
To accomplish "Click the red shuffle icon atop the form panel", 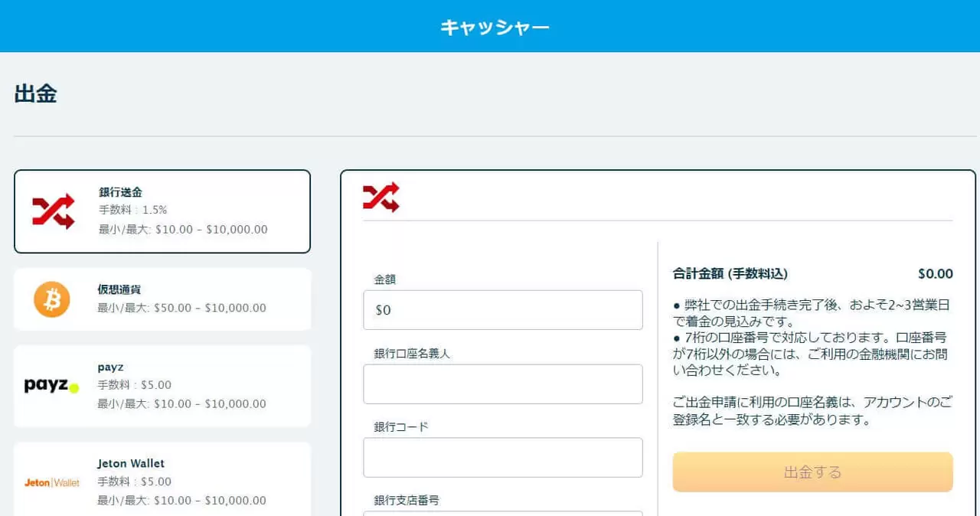I will (381, 197).
